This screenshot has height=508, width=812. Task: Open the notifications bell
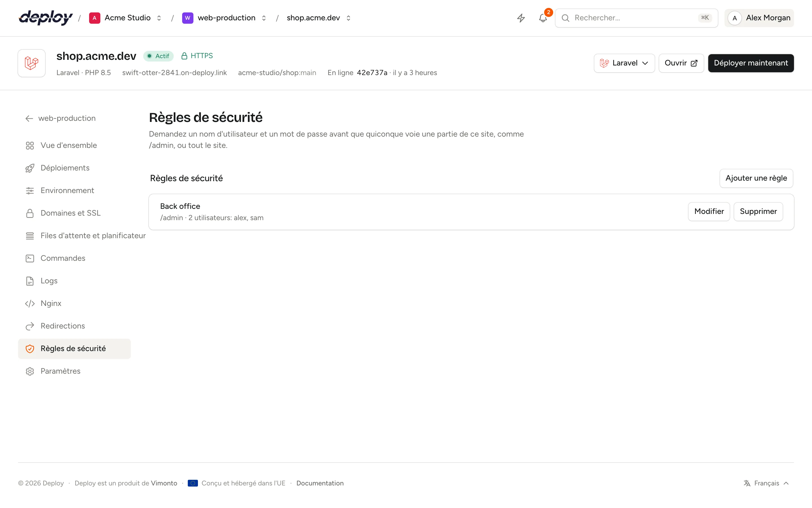coord(543,18)
